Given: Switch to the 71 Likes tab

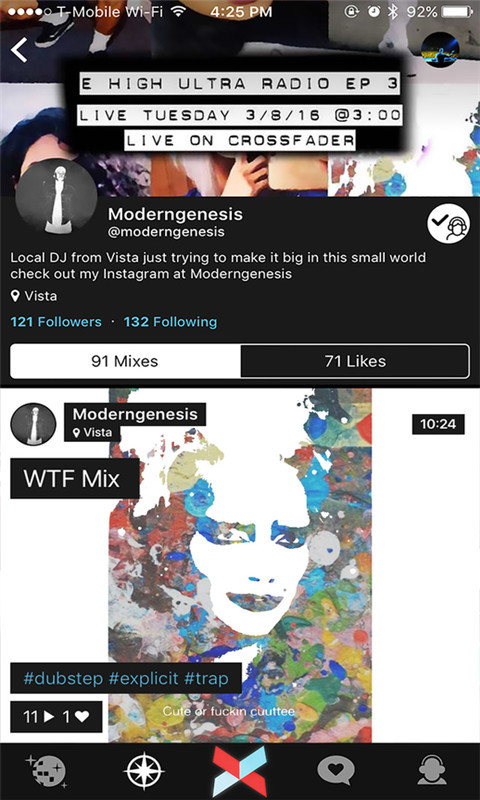Looking at the screenshot, I should [355, 361].
